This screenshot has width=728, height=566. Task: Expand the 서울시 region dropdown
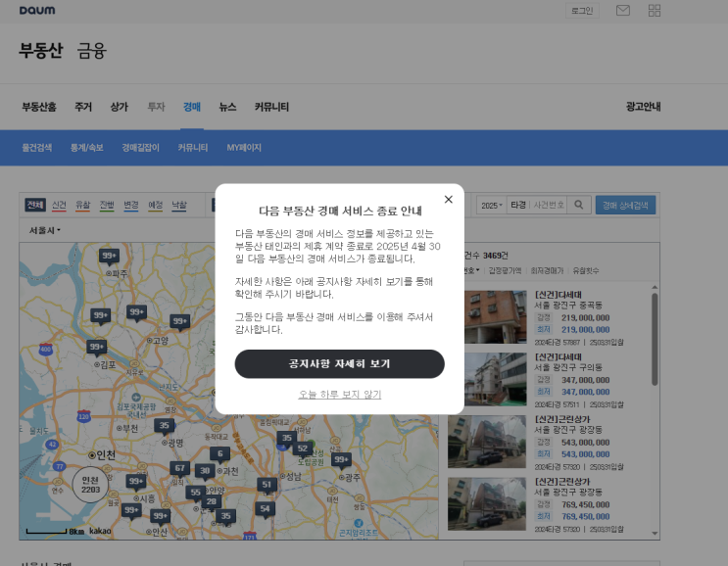pyautogui.click(x=44, y=230)
